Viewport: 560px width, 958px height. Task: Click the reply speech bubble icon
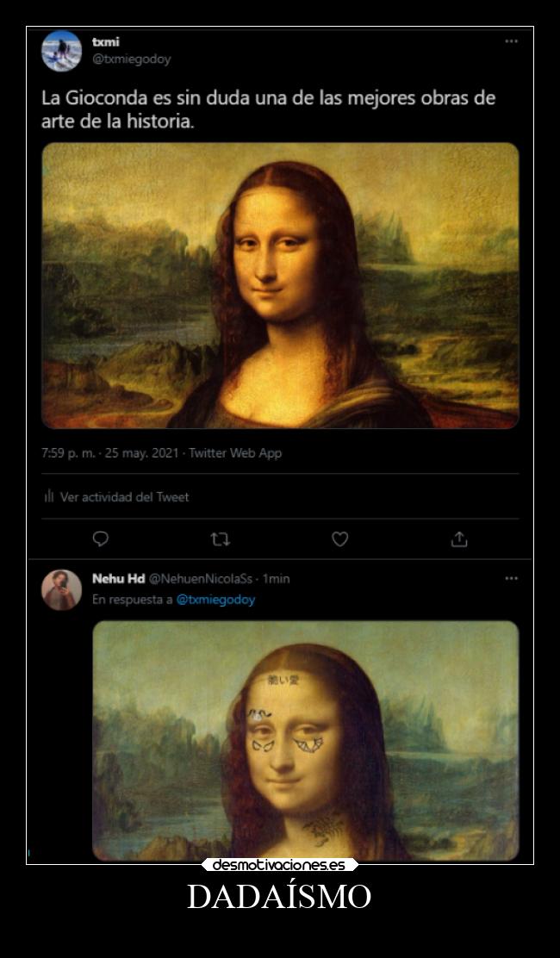coord(101,539)
